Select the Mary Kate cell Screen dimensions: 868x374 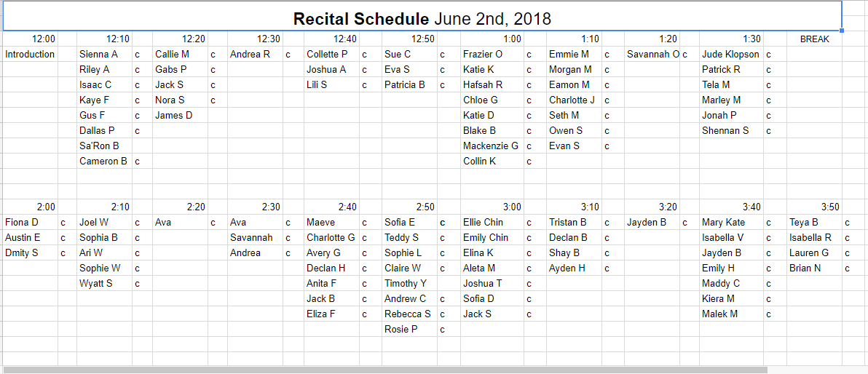point(731,223)
